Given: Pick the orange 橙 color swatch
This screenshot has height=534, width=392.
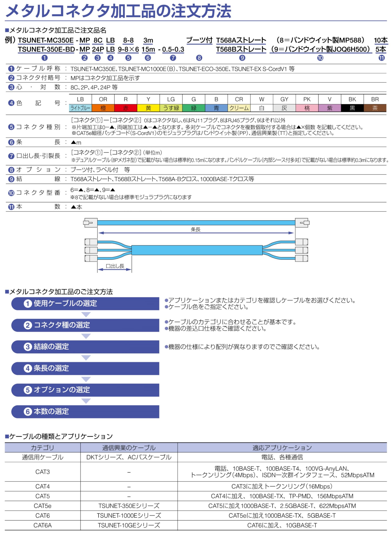Looking at the screenshot, I should click(x=103, y=108).
